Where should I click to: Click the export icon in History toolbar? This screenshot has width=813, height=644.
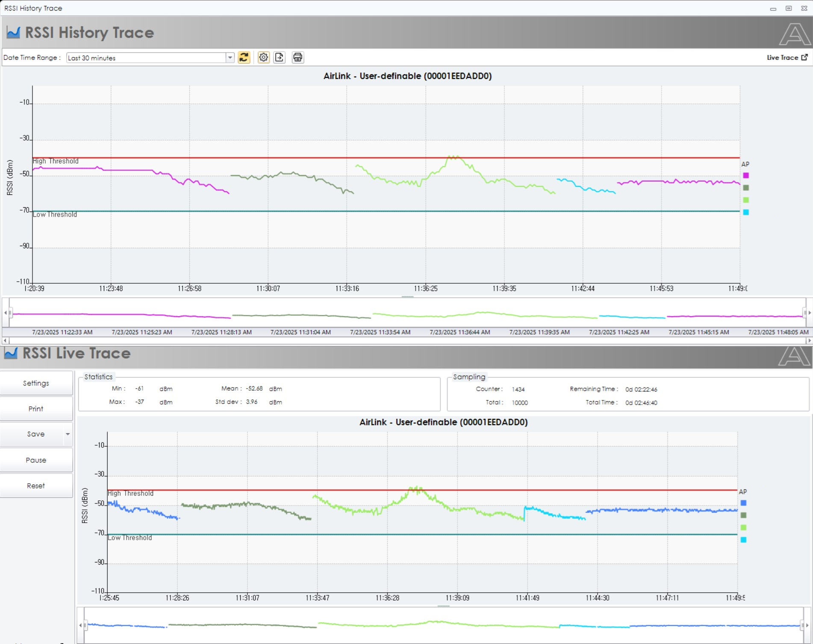280,57
